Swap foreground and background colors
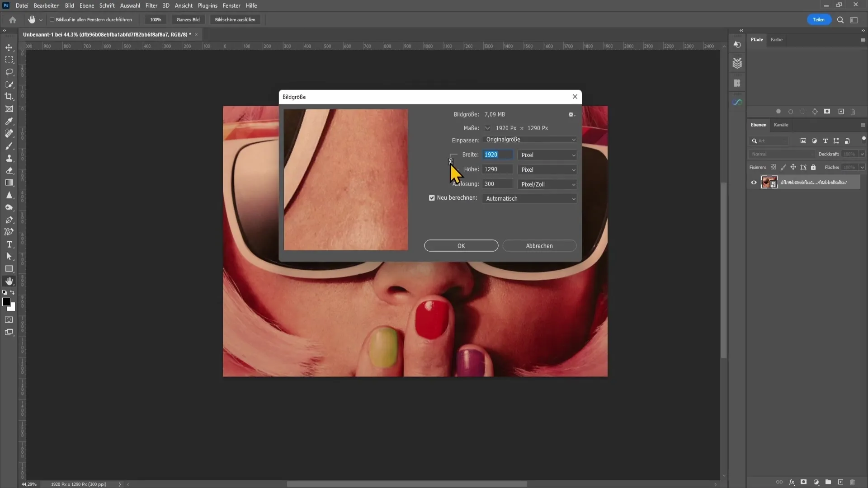 (13, 292)
